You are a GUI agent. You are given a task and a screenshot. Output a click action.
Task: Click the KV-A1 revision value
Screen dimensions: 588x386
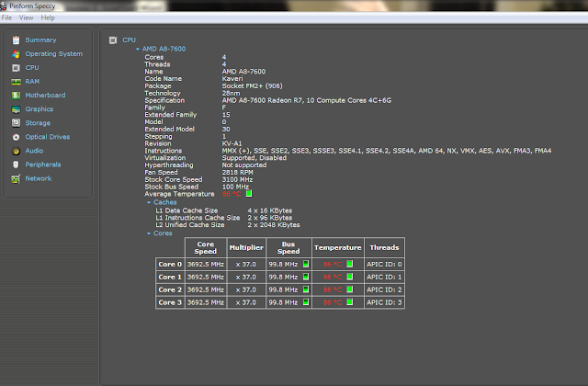click(x=232, y=143)
